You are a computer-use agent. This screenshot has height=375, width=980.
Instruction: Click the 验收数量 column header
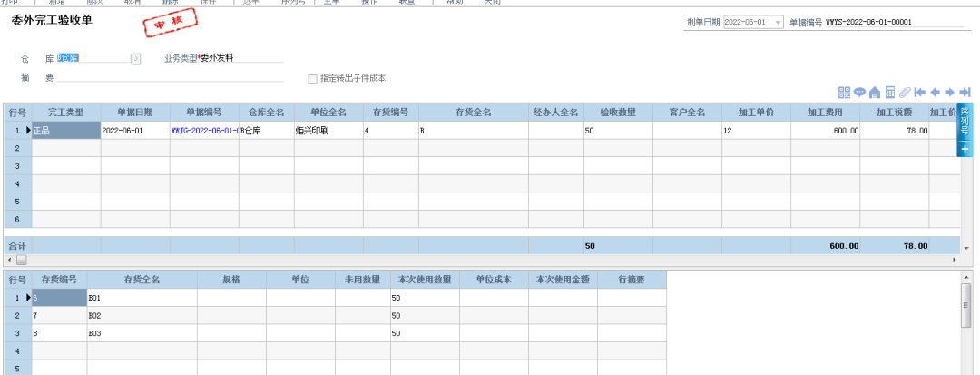616,113
